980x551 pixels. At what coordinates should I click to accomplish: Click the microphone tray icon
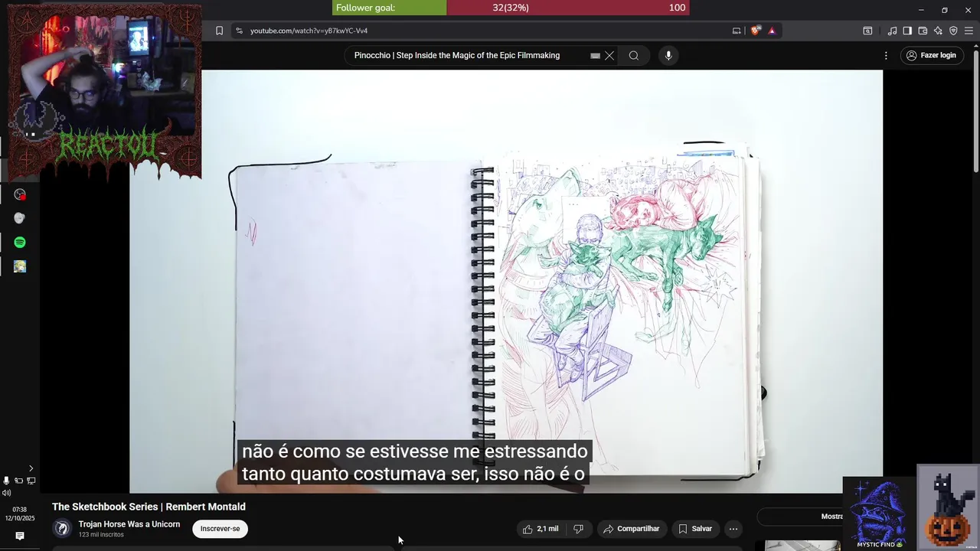[7, 481]
